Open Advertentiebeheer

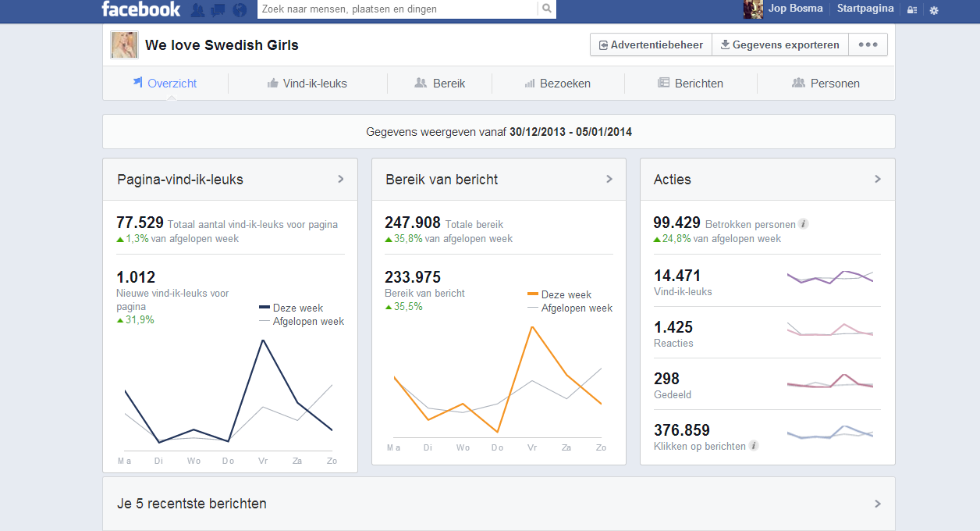(x=651, y=45)
